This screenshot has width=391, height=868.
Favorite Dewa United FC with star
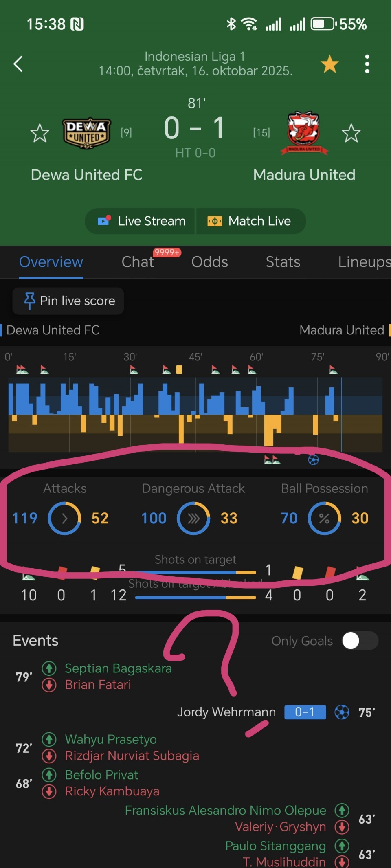coord(40,133)
